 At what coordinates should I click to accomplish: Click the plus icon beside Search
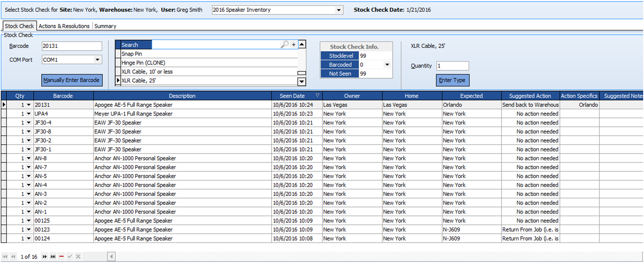[x=294, y=45]
